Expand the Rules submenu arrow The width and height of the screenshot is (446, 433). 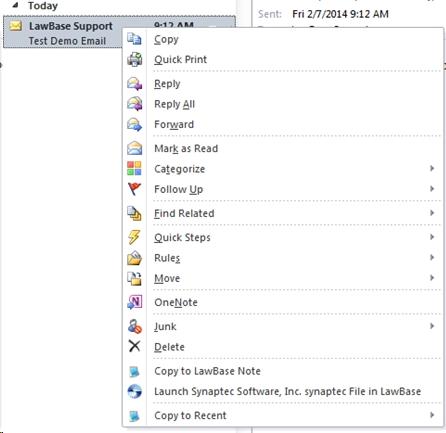[432, 257]
